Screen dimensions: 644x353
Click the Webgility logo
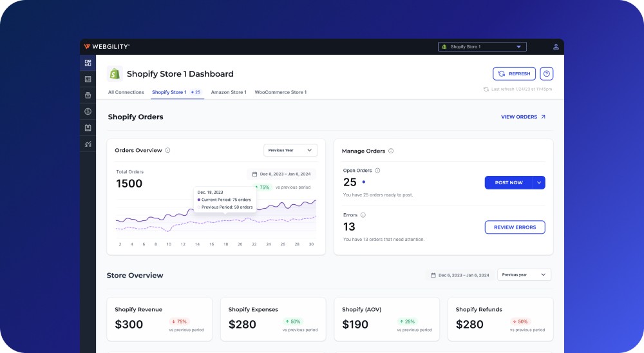[107, 47]
